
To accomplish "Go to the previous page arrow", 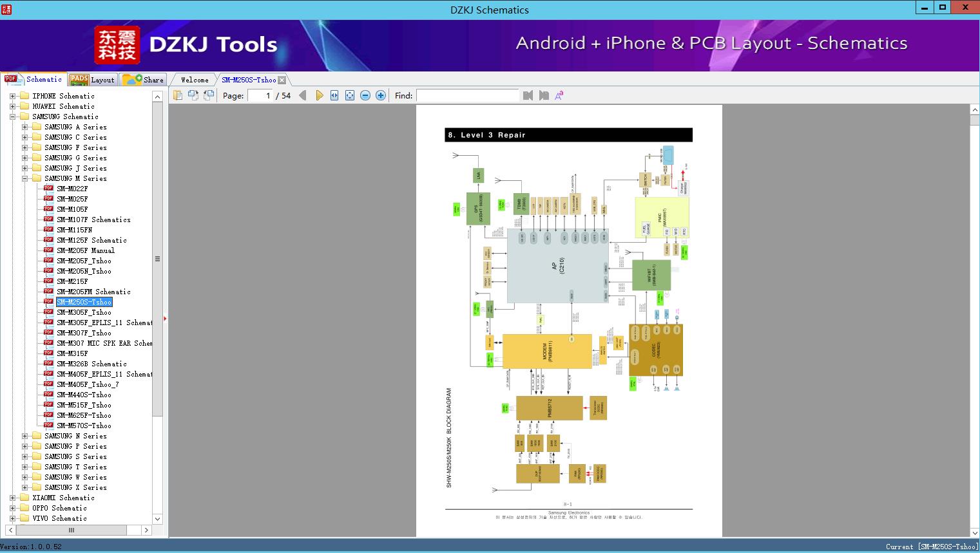I will 303,95.
